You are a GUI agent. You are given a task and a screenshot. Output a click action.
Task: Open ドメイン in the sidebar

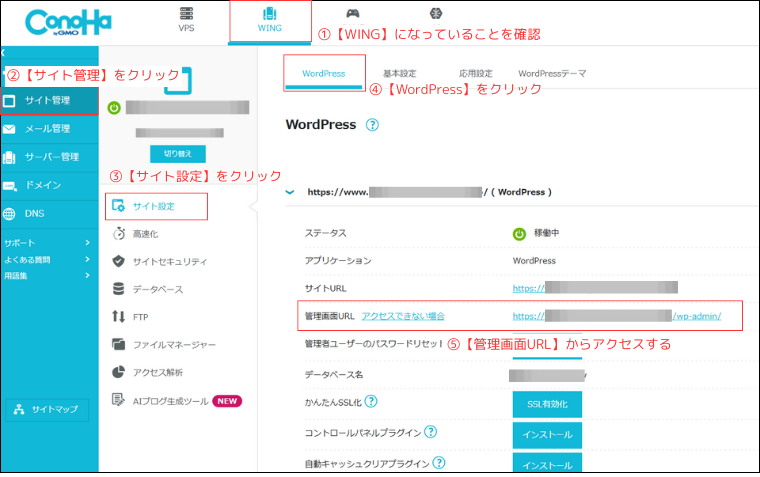tap(49, 185)
